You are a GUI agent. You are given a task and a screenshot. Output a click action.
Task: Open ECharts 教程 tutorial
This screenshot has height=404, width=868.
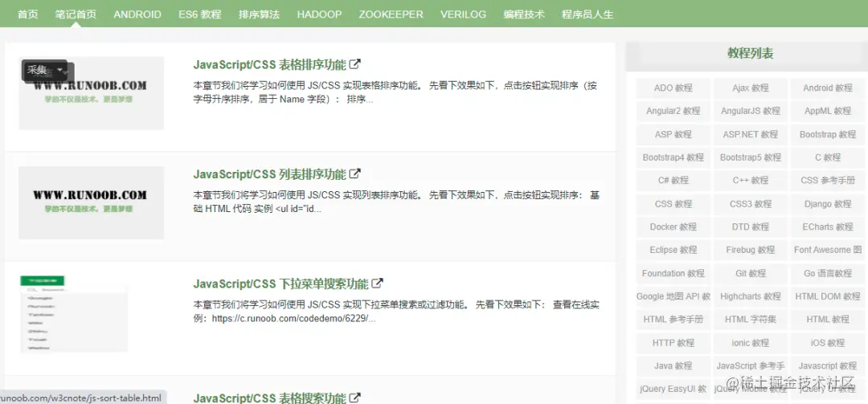(828, 227)
